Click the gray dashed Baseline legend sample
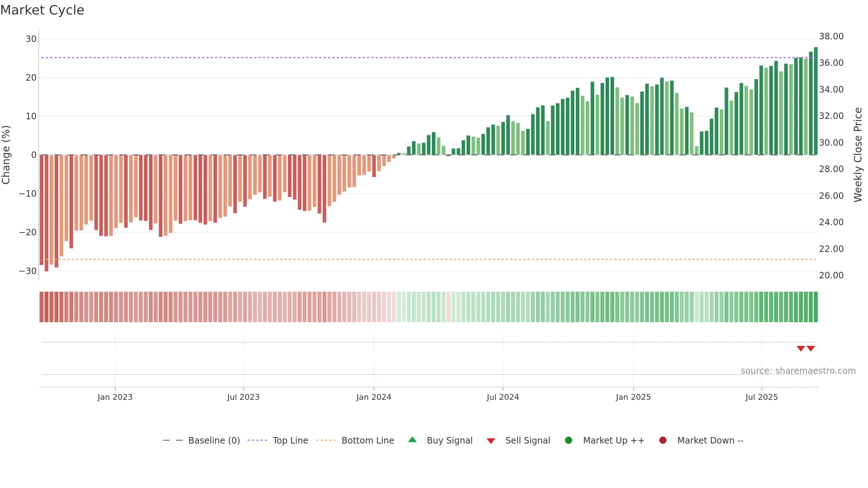The width and height of the screenshot is (868, 488). [x=173, y=440]
